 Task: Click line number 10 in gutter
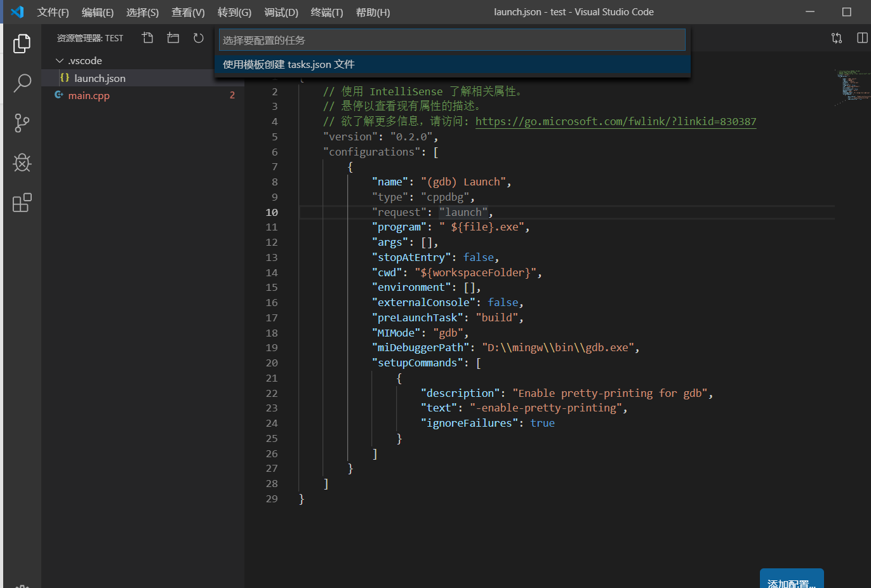(x=272, y=213)
